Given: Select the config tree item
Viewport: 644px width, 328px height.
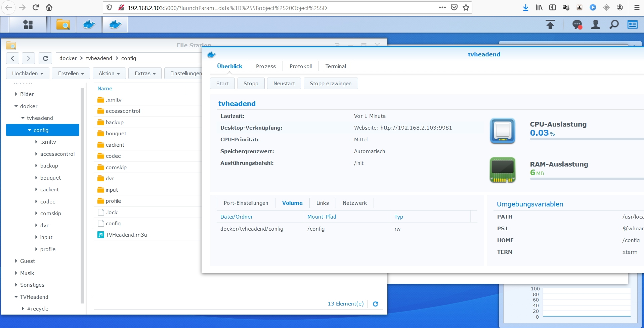Looking at the screenshot, I should point(43,130).
